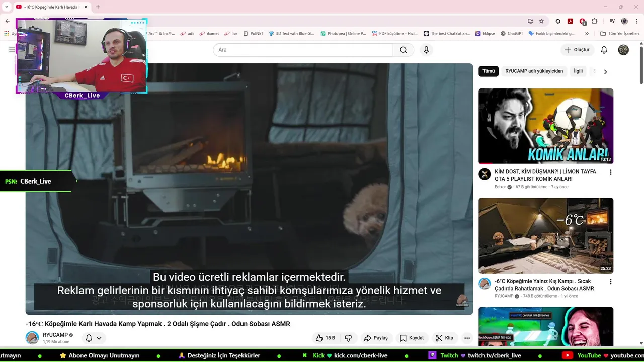Image resolution: width=644 pixels, height=362 pixels.
Task: Open RYUCAMP avatar beside -6°C sidebar video
Action: 485,284
